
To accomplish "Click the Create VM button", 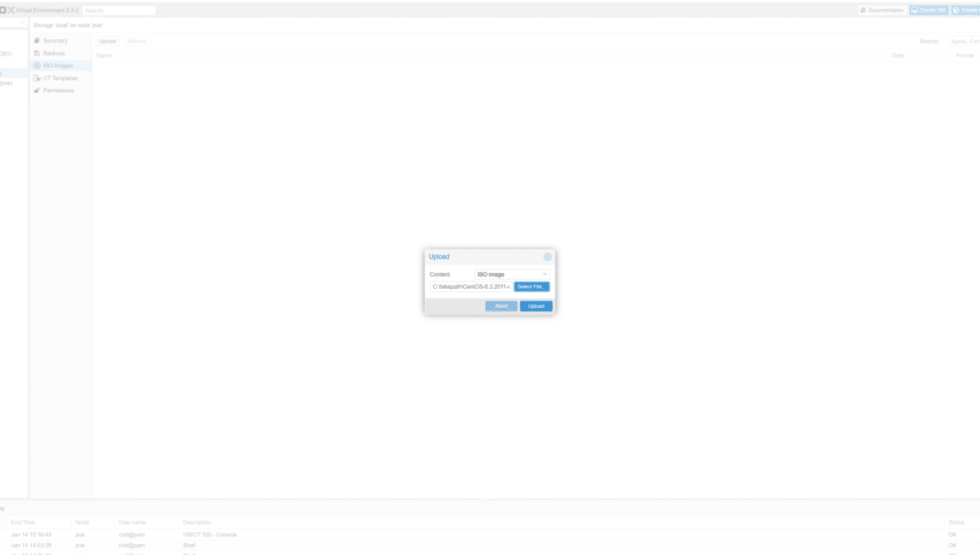I will 929,10.
